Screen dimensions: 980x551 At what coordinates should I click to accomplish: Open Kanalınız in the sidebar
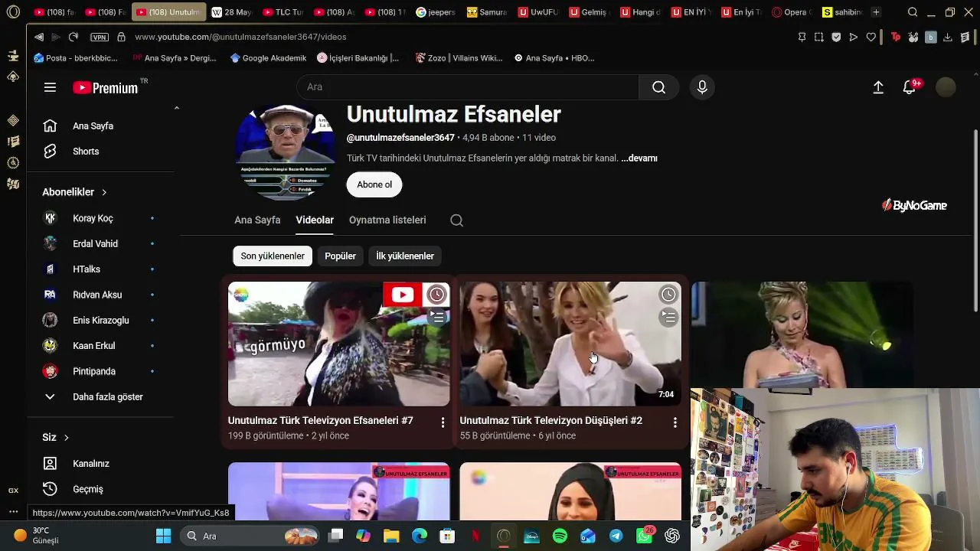tap(93, 464)
